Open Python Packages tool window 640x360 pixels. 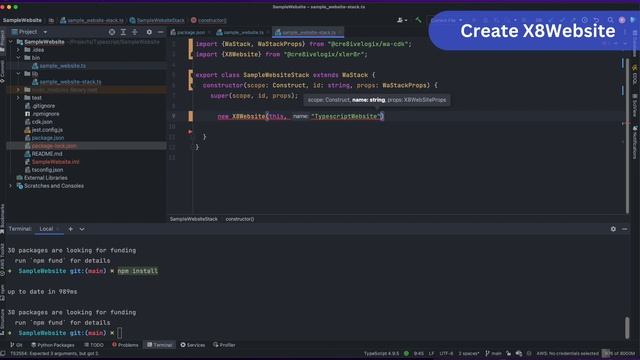click(53, 345)
